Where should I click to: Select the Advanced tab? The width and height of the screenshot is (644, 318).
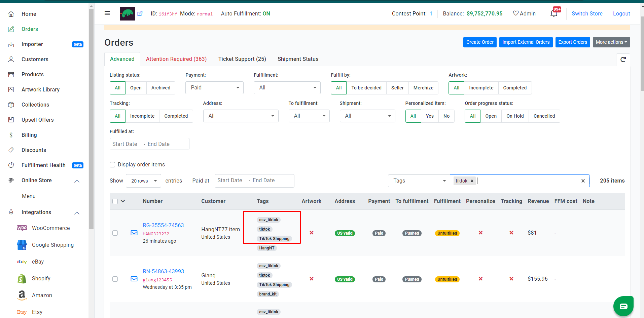(x=122, y=59)
